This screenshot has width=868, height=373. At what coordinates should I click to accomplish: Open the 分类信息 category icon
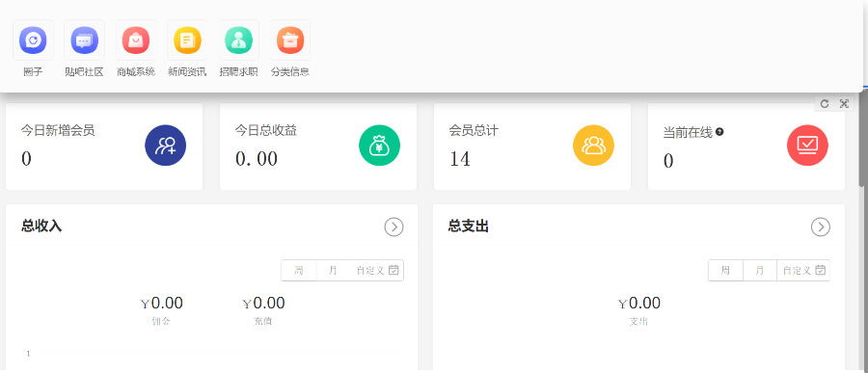[x=290, y=40]
